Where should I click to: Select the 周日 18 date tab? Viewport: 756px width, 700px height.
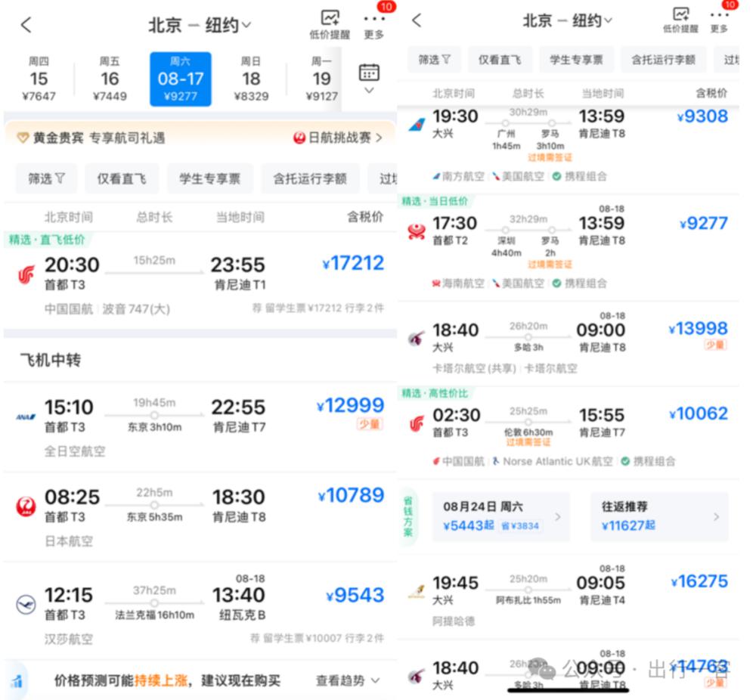point(251,79)
